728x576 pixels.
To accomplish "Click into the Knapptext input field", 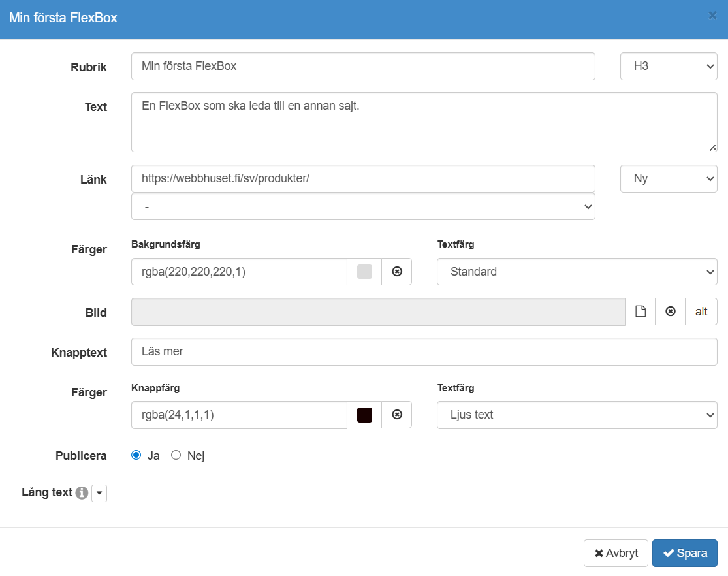I will pyautogui.click(x=424, y=351).
